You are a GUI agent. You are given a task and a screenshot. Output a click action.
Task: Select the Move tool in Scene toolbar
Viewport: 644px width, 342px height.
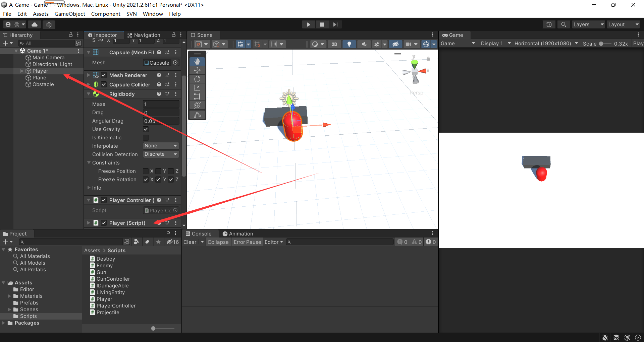(x=197, y=70)
